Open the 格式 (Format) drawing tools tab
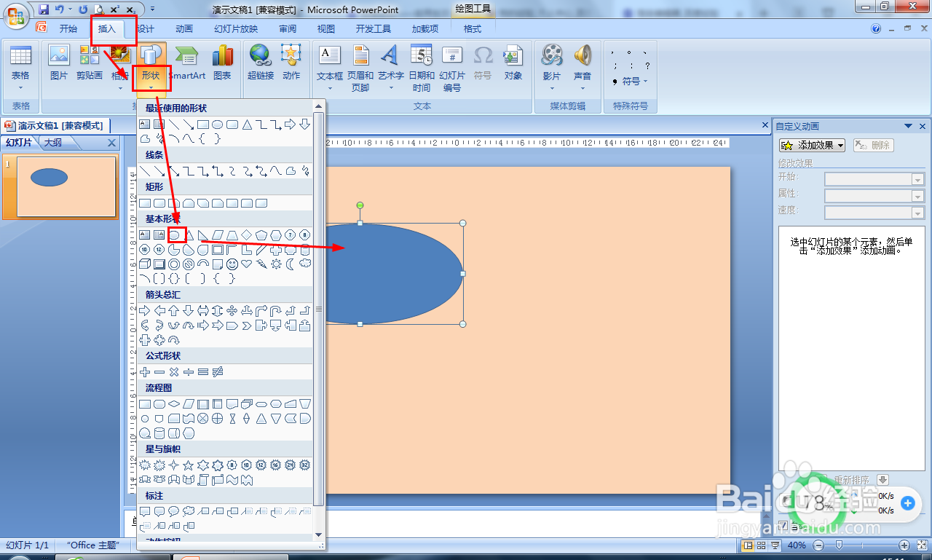 tap(473, 29)
